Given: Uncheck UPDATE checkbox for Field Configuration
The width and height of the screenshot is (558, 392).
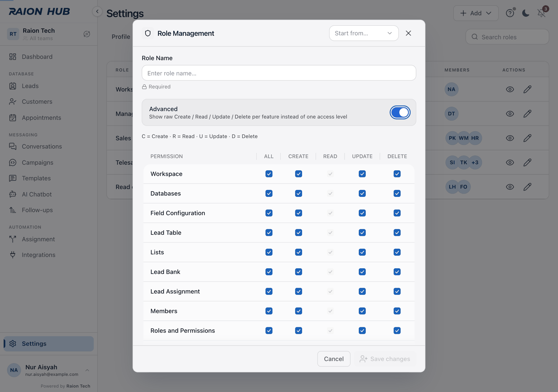Looking at the screenshot, I should coord(362,213).
